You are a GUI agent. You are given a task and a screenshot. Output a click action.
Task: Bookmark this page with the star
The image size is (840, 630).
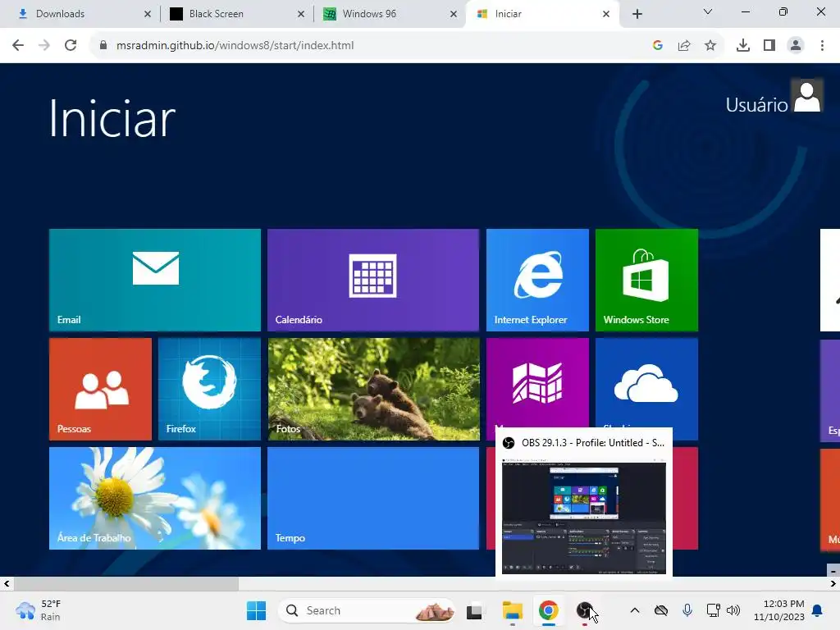pyautogui.click(x=710, y=45)
